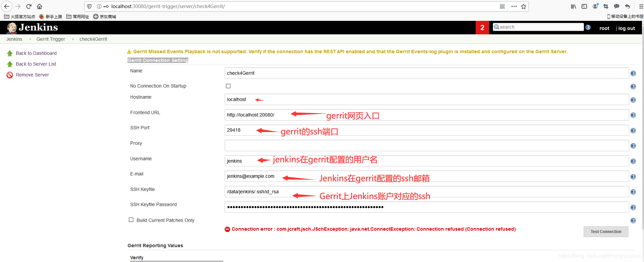Expand Jenkins breadcrumb dropdown arrow
This screenshot has width=644, height=262.
30,39
